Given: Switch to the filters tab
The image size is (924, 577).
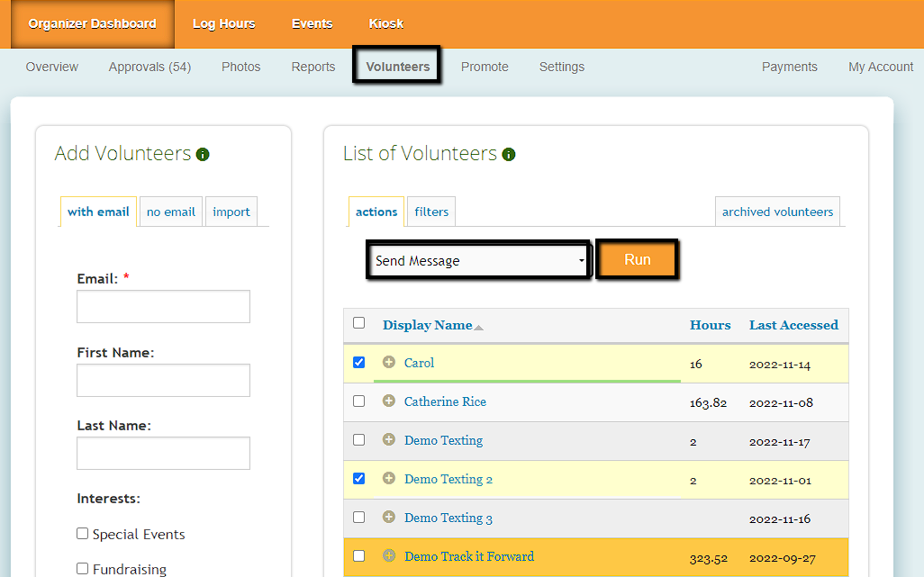Looking at the screenshot, I should tap(431, 212).
